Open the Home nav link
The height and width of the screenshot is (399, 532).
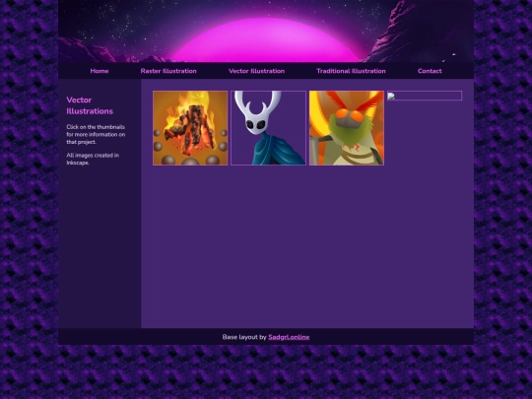pos(100,71)
